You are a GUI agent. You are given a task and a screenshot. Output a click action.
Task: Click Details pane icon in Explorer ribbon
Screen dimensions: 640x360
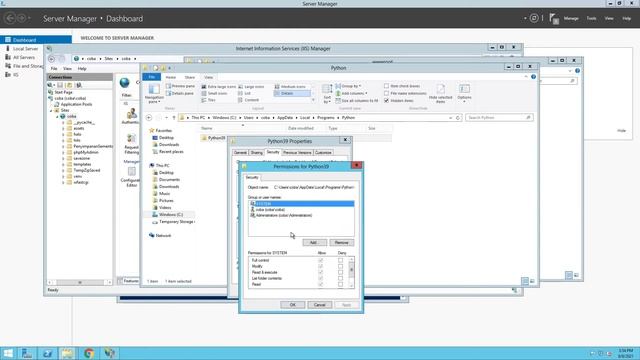168,93
